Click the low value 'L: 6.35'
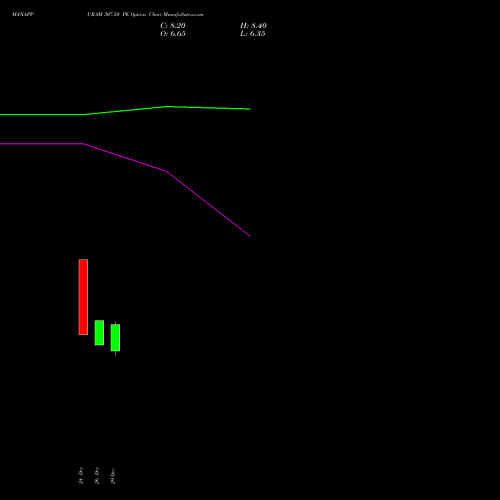The image size is (500, 500). point(253,34)
